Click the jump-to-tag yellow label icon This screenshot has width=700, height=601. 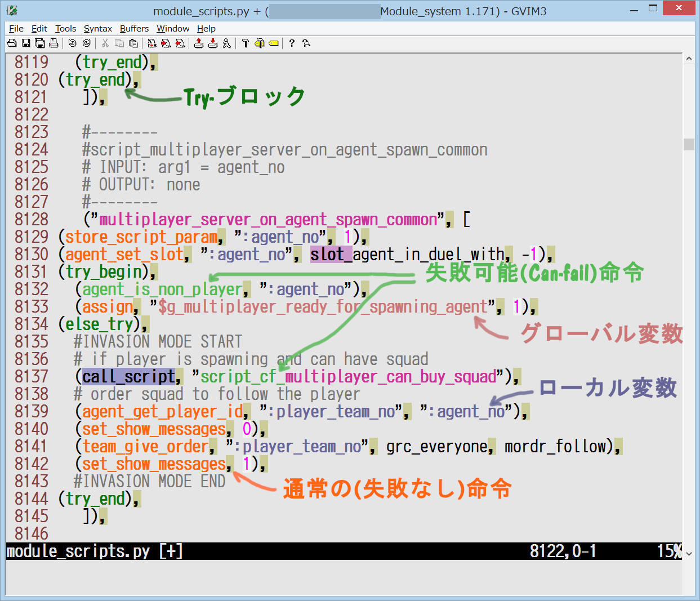[274, 43]
